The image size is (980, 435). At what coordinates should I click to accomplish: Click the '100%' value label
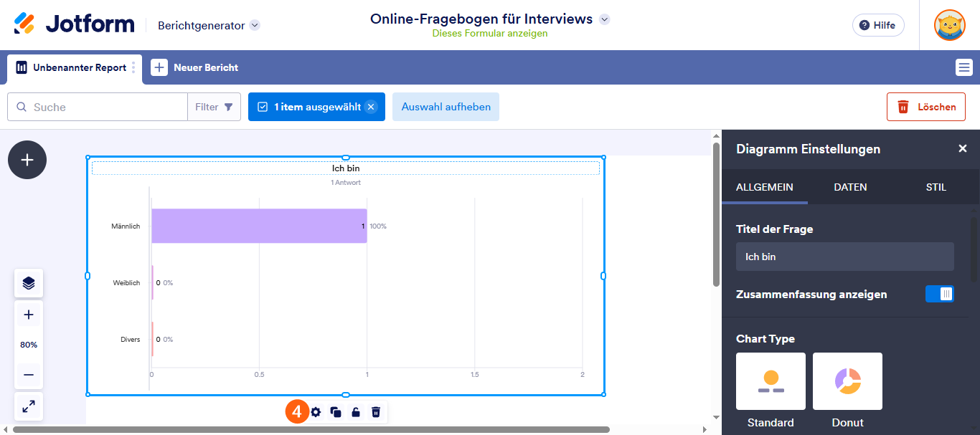(x=378, y=226)
